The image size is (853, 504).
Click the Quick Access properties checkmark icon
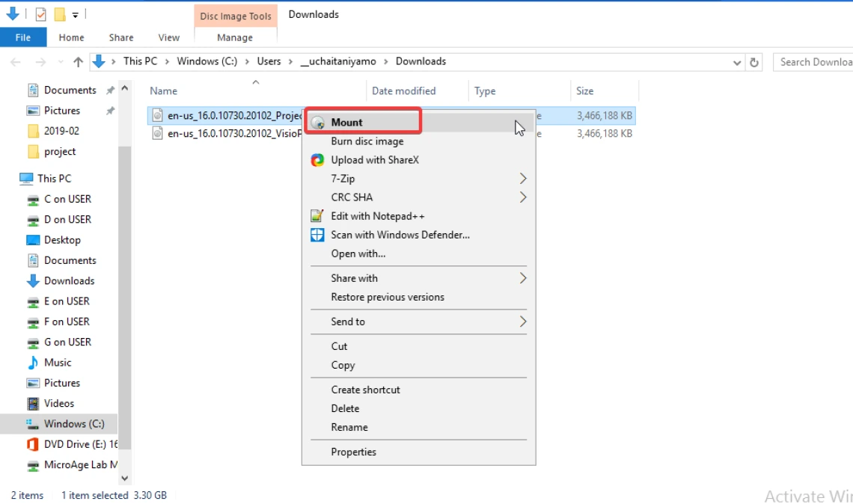(41, 14)
